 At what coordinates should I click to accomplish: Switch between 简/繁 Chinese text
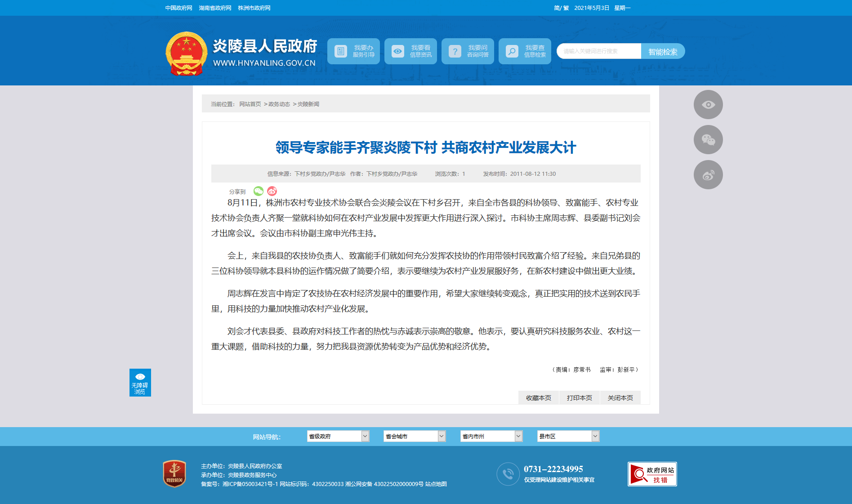pyautogui.click(x=561, y=8)
